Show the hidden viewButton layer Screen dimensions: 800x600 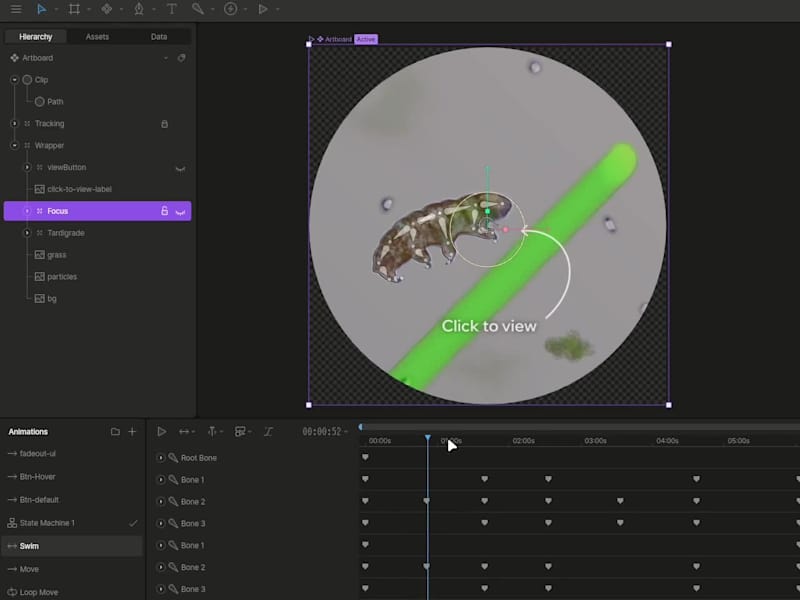point(180,168)
